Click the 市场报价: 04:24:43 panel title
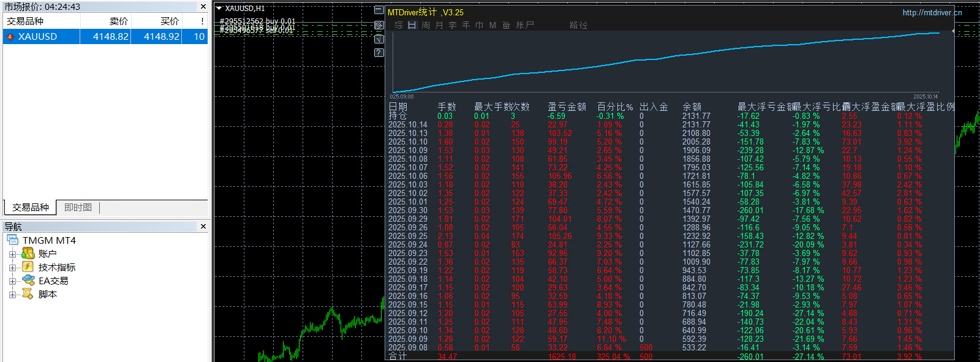The image size is (980, 362). point(42,7)
